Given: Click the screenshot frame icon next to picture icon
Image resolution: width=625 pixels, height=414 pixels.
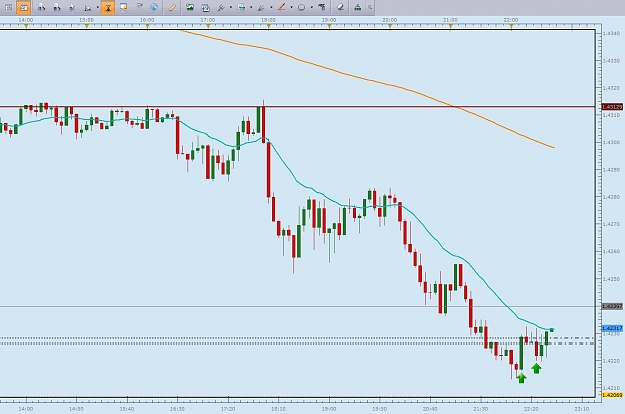Looking at the screenshot, I should tap(205, 7).
